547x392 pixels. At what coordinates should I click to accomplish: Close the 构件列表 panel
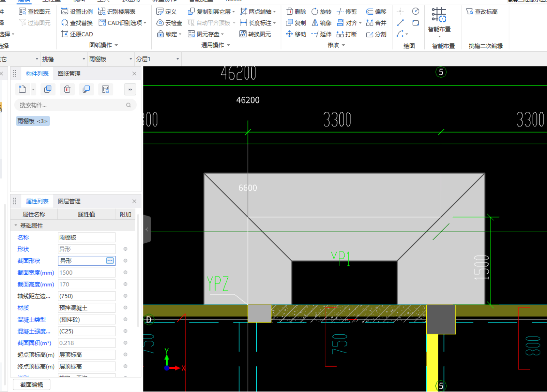(x=134, y=74)
